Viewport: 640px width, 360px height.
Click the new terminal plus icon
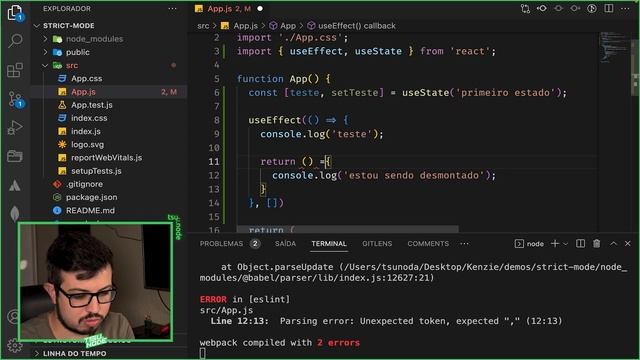[x=554, y=244]
